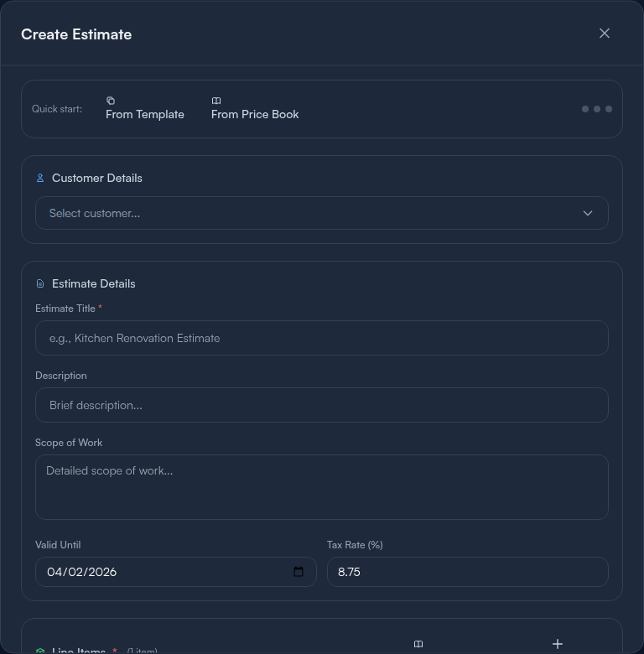644x654 pixels.
Task: Click the three dots in Quick start
Action: pyautogui.click(x=597, y=109)
